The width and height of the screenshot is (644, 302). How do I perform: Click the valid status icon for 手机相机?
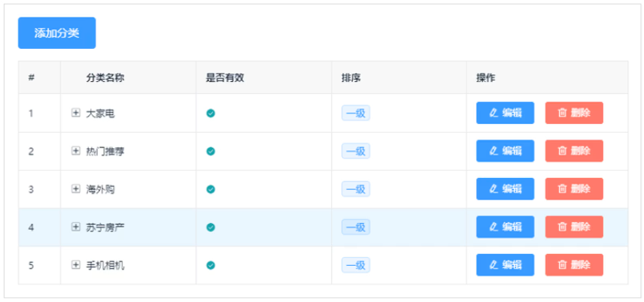[x=211, y=265]
